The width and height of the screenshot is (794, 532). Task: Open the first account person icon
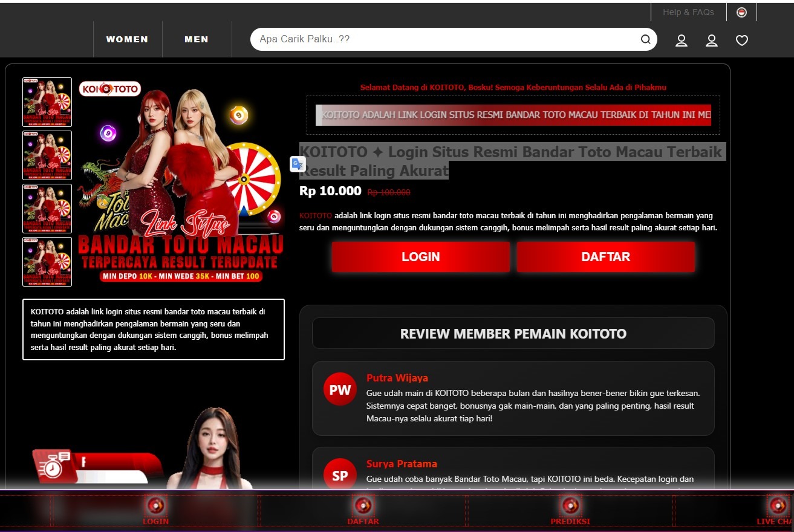pos(681,41)
